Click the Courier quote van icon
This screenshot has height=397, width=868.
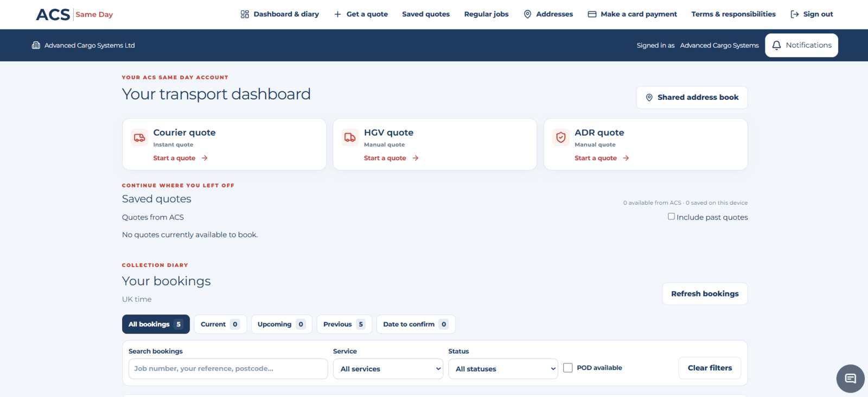point(139,137)
